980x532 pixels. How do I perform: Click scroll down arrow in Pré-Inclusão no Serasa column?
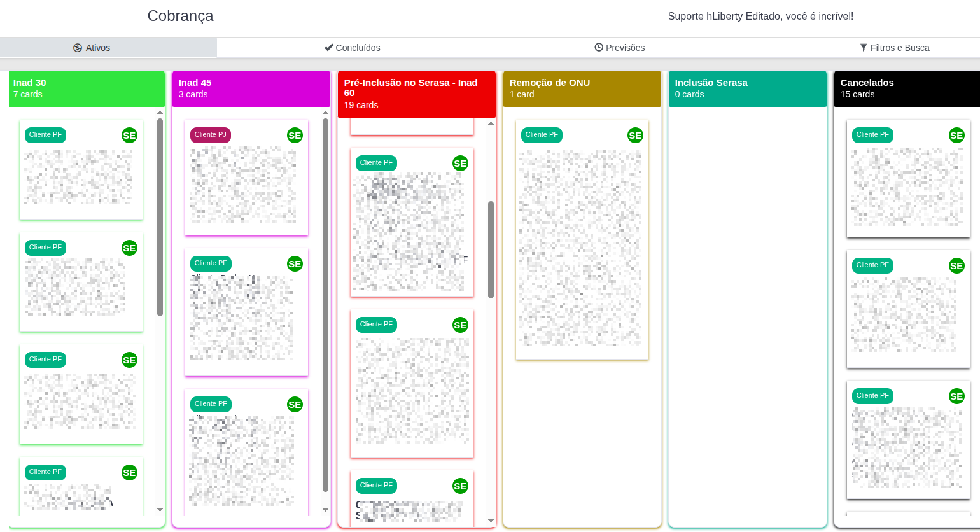pyautogui.click(x=491, y=521)
